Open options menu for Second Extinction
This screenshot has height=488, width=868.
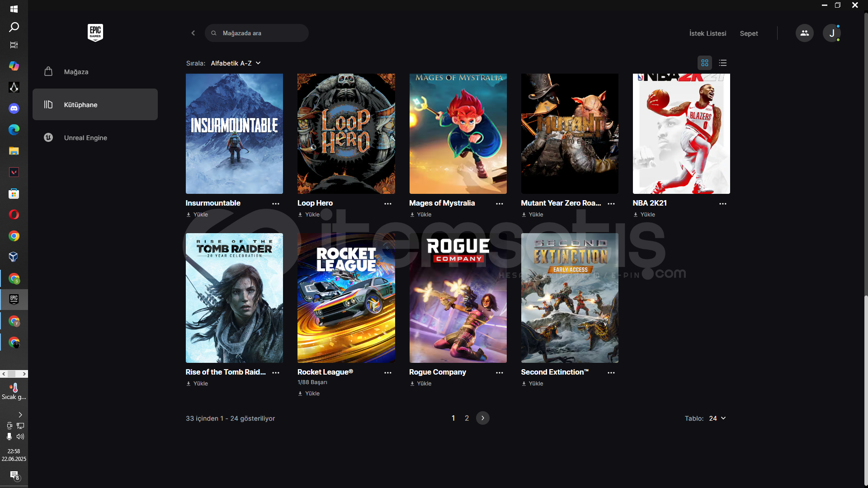tap(611, 373)
